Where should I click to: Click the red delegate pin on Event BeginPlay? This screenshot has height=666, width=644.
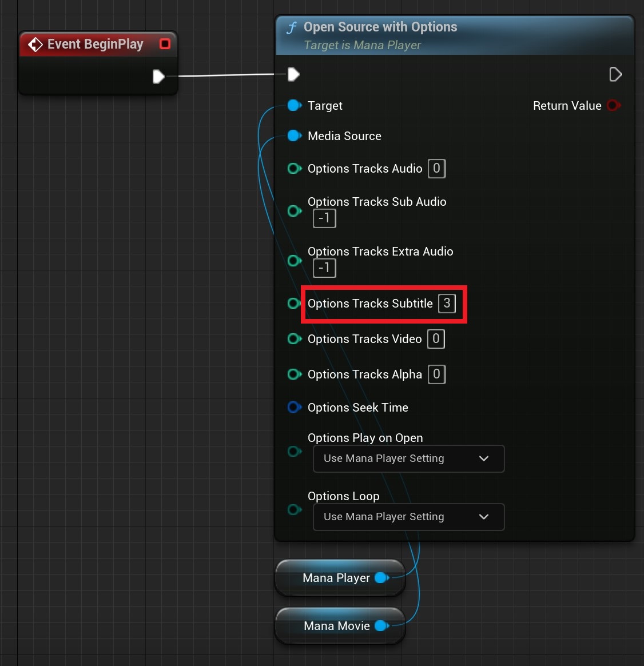[165, 44]
